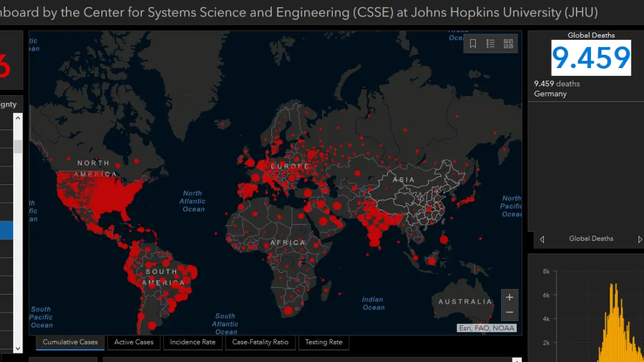Zoom out with the minus button
The width and height of the screenshot is (644, 362).
(x=510, y=312)
